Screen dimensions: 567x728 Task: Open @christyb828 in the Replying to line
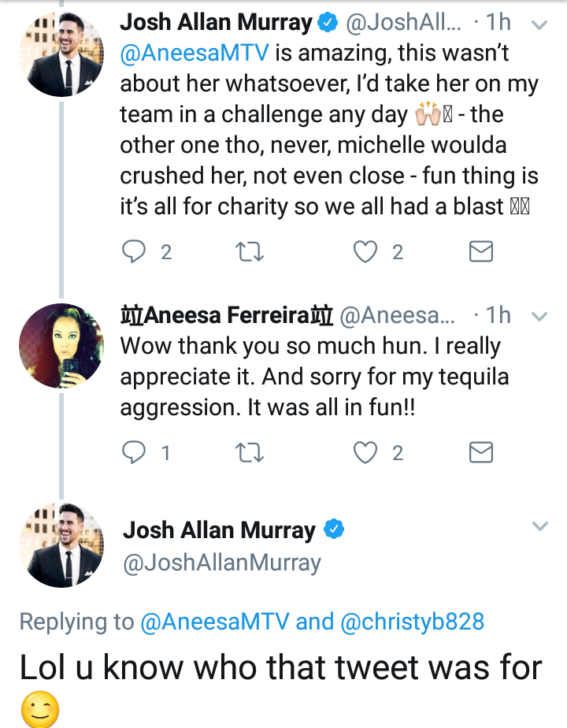(x=413, y=622)
